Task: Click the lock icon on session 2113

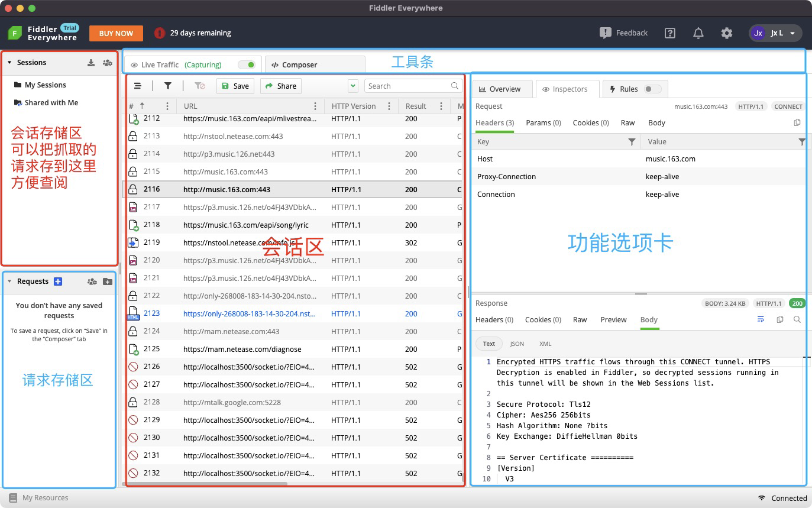Action: click(133, 136)
